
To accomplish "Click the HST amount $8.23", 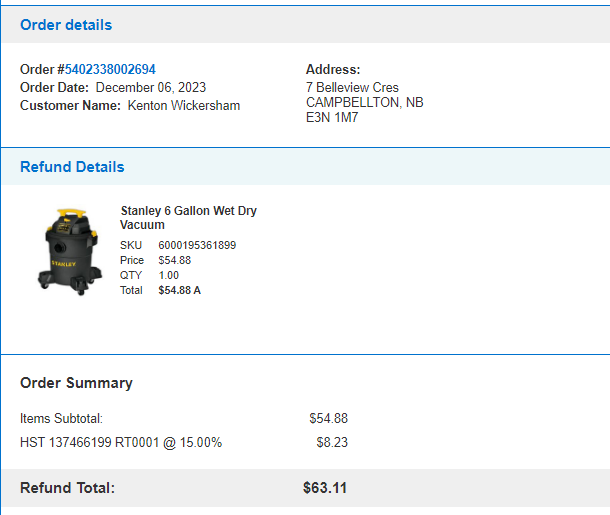I will (x=332, y=443).
